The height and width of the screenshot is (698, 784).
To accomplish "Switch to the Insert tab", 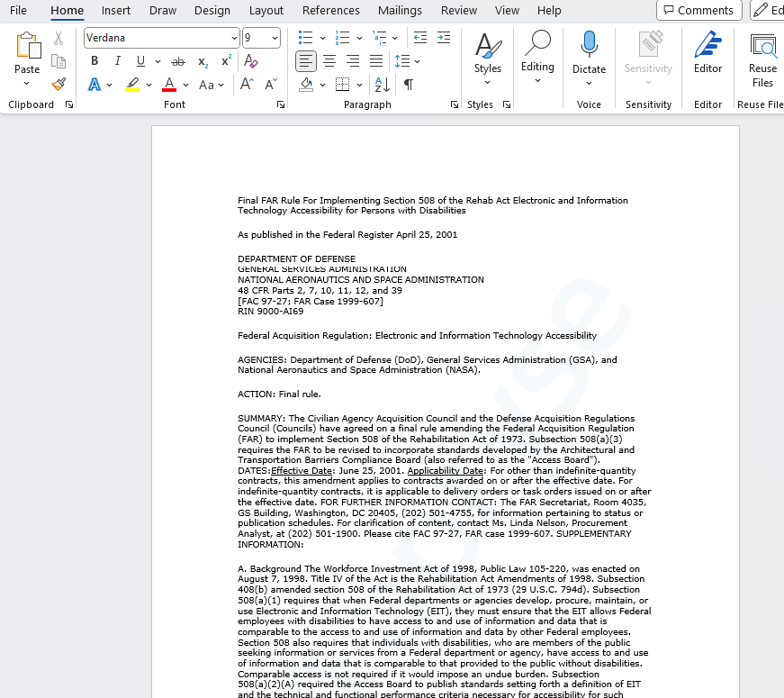I will pyautogui.click(x=115, y=11).
